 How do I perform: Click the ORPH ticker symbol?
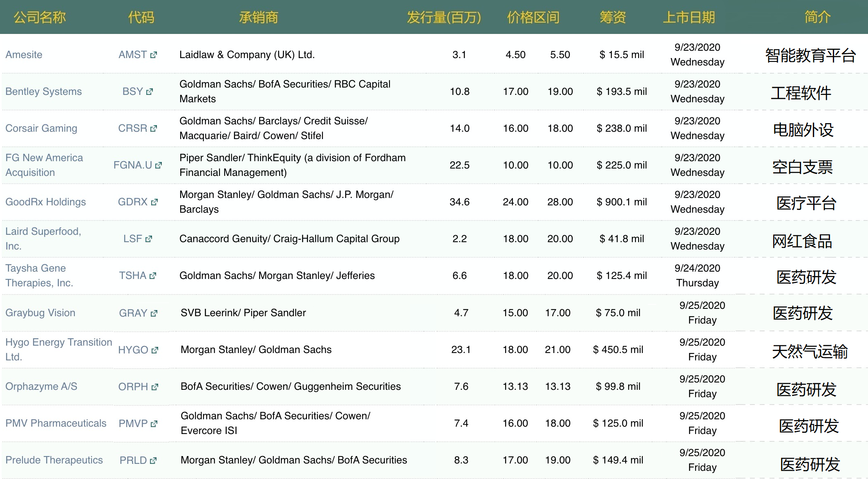coord(133,387)
